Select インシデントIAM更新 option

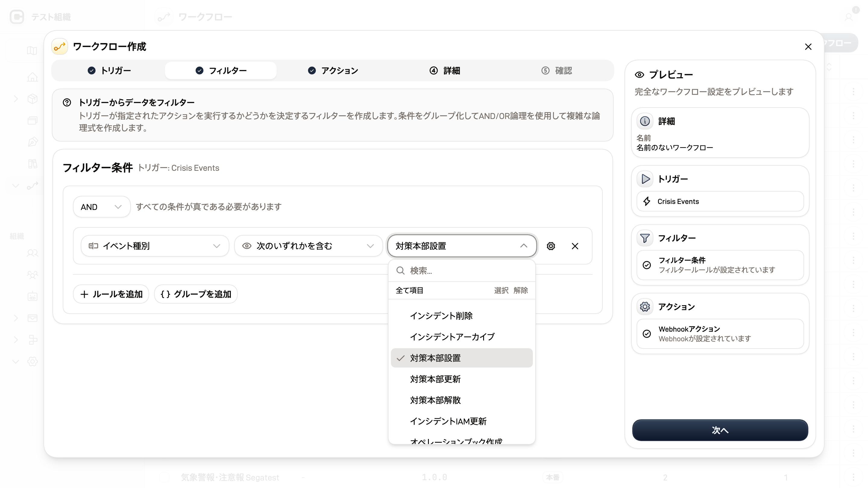(462, 421)
